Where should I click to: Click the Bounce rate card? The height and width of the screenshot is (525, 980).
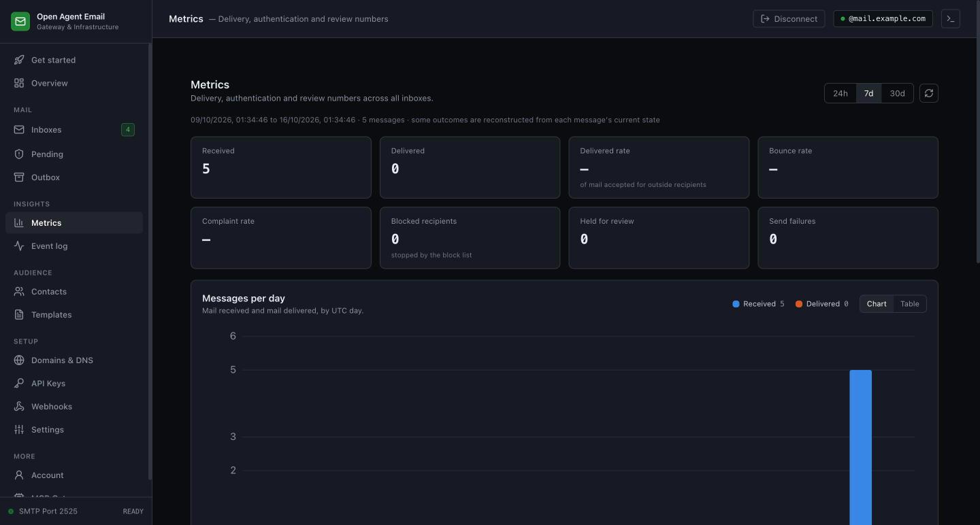[848, 167]
